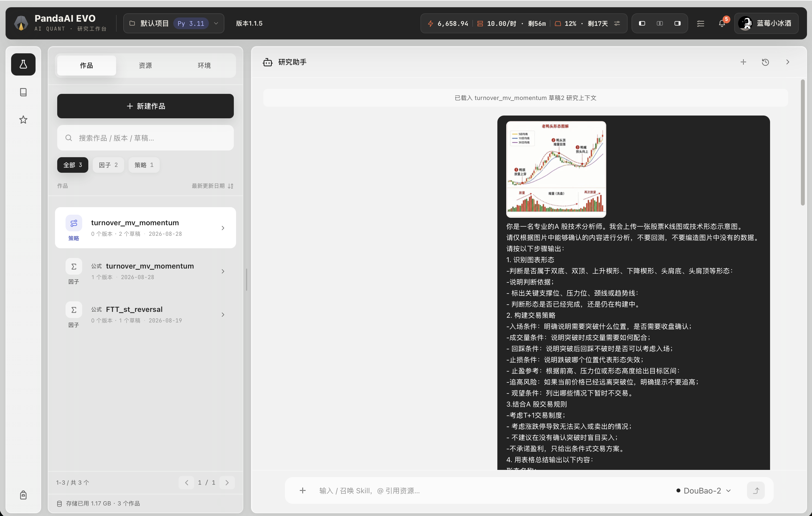Viewport: 812px width, 516px height.
Task: Collapse the 研究助手 panel chevron
Action: coord(788,62)
